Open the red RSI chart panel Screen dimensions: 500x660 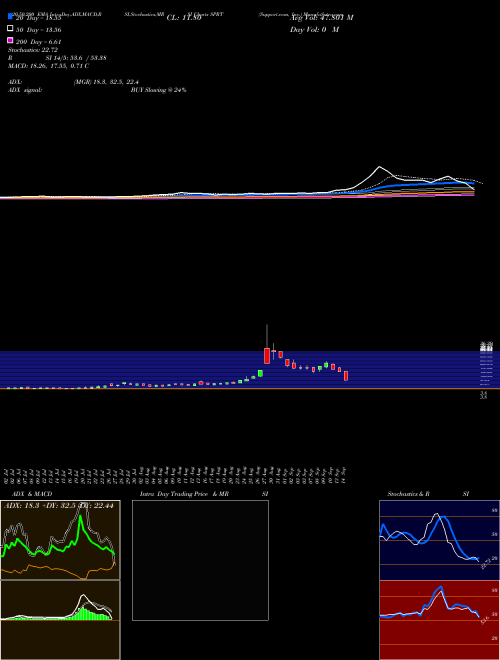(x=439, y=620)
